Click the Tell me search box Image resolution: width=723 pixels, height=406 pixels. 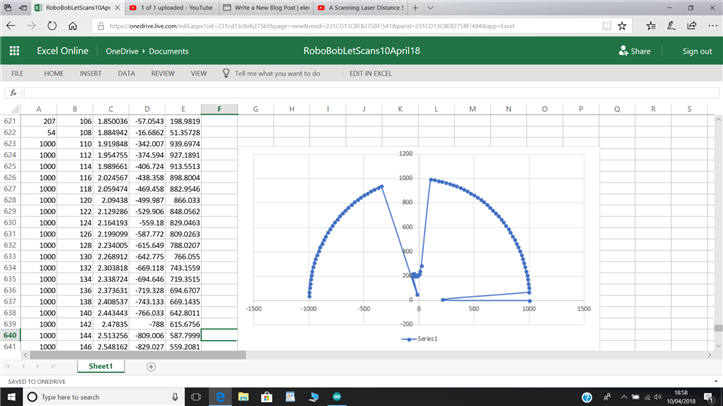(x=277, y=73)
